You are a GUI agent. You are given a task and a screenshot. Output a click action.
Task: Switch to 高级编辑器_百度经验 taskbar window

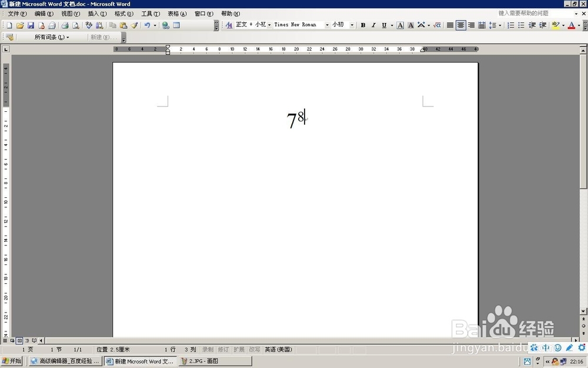click(x=65, y=361)
